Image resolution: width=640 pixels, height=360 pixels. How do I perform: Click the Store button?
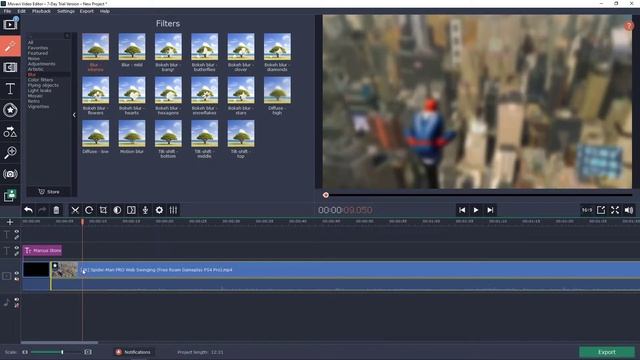pyautogui.click(x=49, y=192)
